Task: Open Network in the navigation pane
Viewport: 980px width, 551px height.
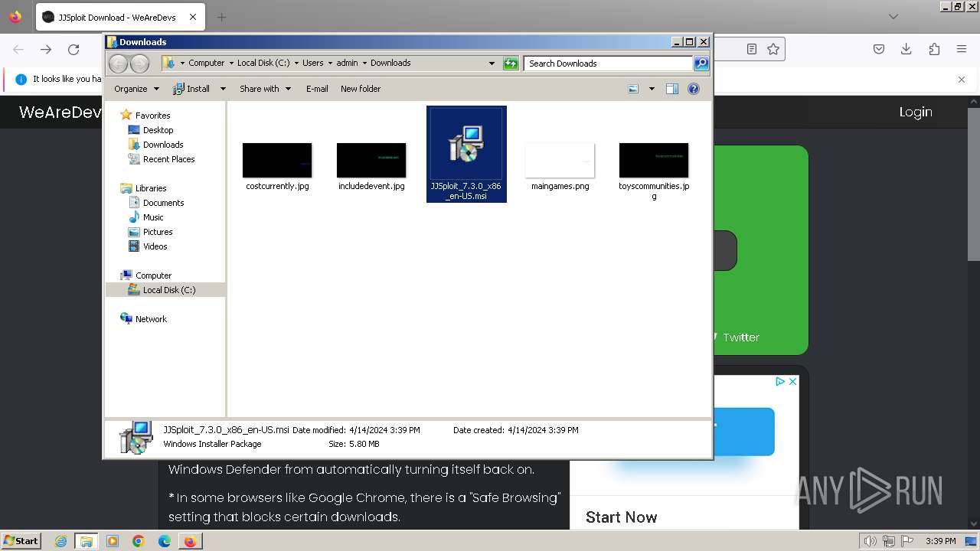Action: point(151,319)
